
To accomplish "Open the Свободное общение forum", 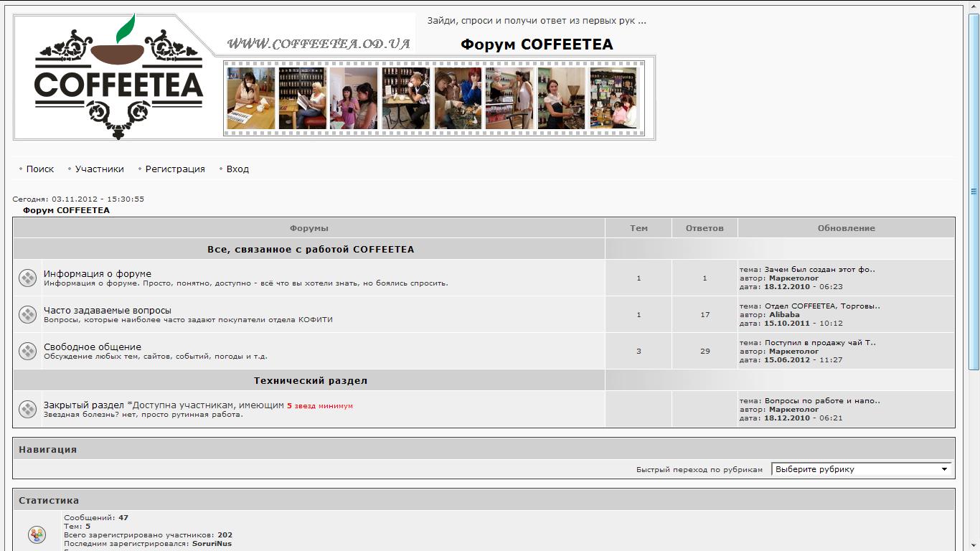I will [x=93, y=347].
